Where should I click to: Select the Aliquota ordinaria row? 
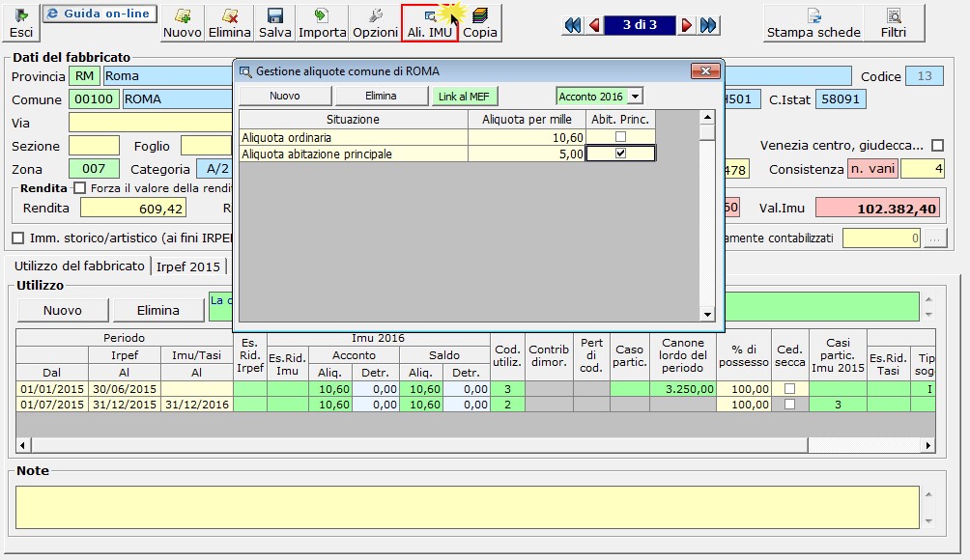446,137
